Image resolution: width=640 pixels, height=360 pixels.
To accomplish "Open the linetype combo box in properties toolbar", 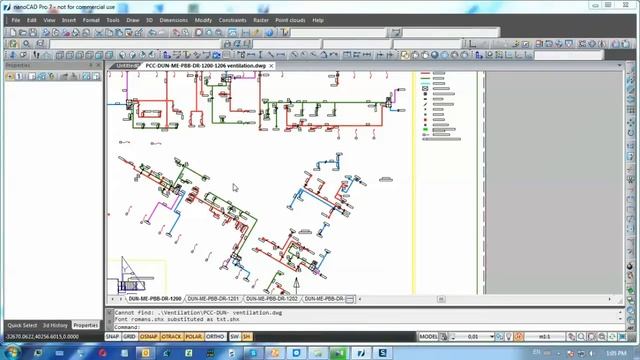I will coord(357,43).
